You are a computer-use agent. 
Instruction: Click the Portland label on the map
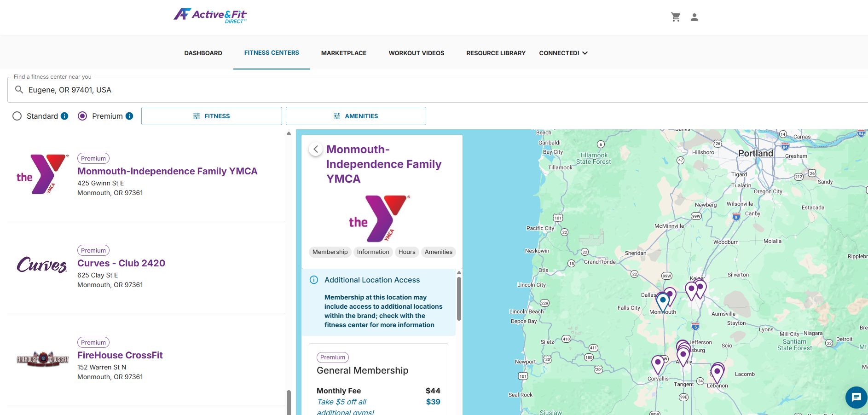[756, 153]
